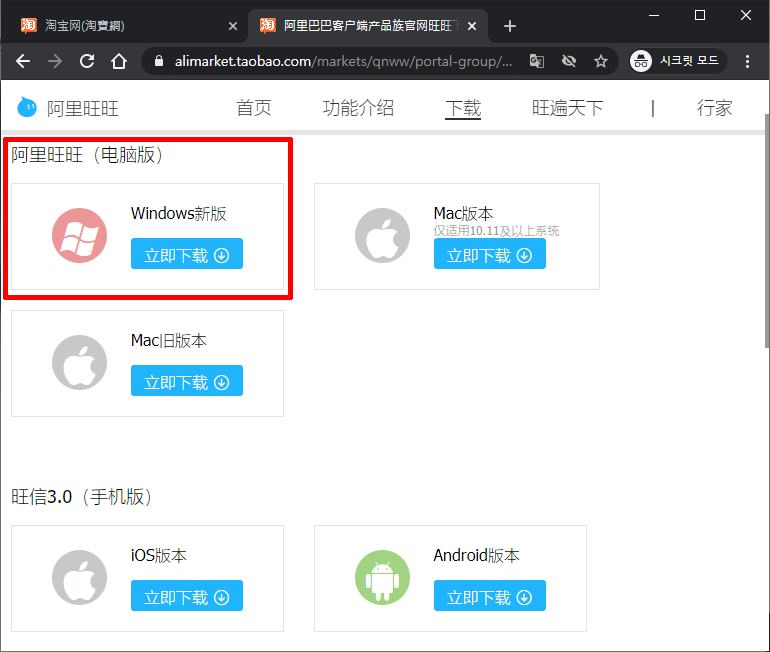
Task: Click the page vertical scrollbar
Action: click(767, 231)
